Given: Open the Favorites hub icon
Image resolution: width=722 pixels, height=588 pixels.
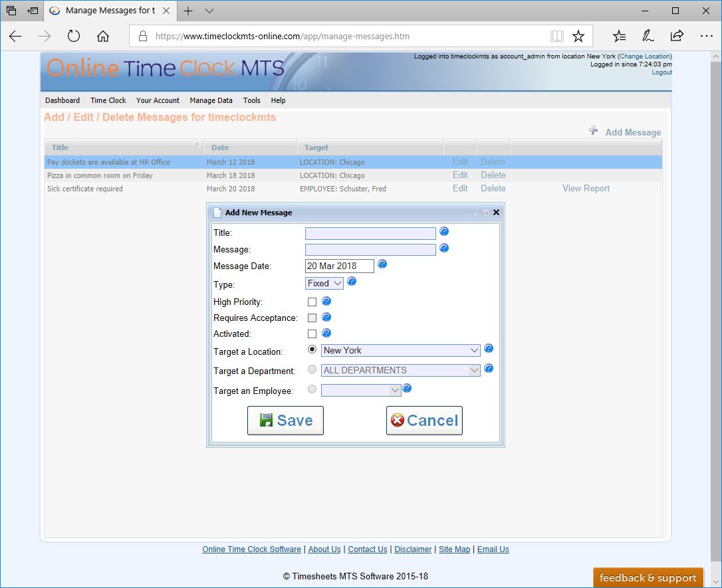Looking at the screenshot, I should [620, 36].
